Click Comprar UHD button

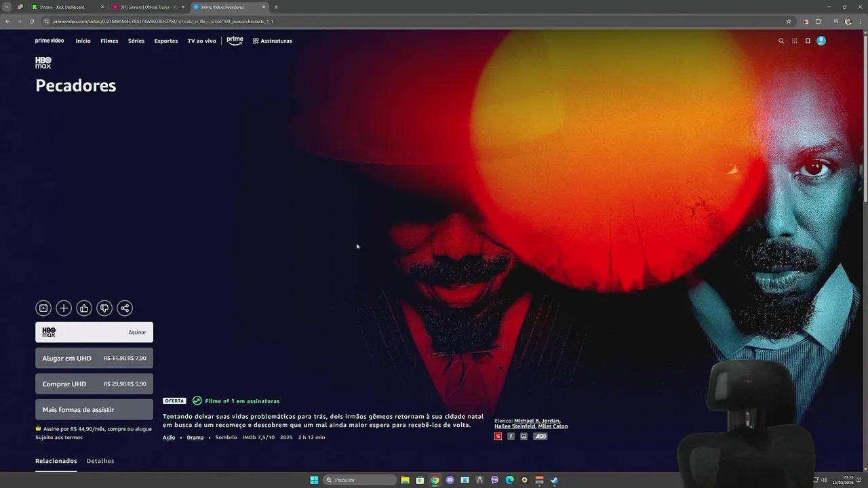point(94,384)
